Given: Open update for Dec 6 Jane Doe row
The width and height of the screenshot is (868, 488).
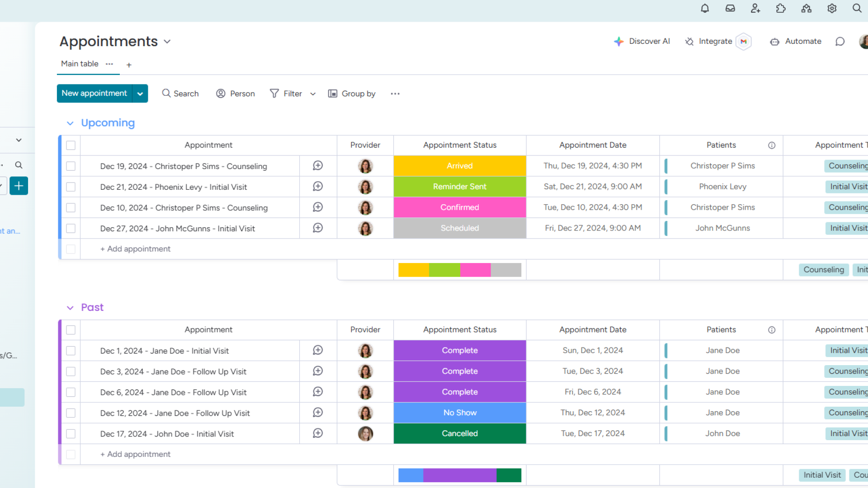Looking at the screenshot, I should click(318, 392).
